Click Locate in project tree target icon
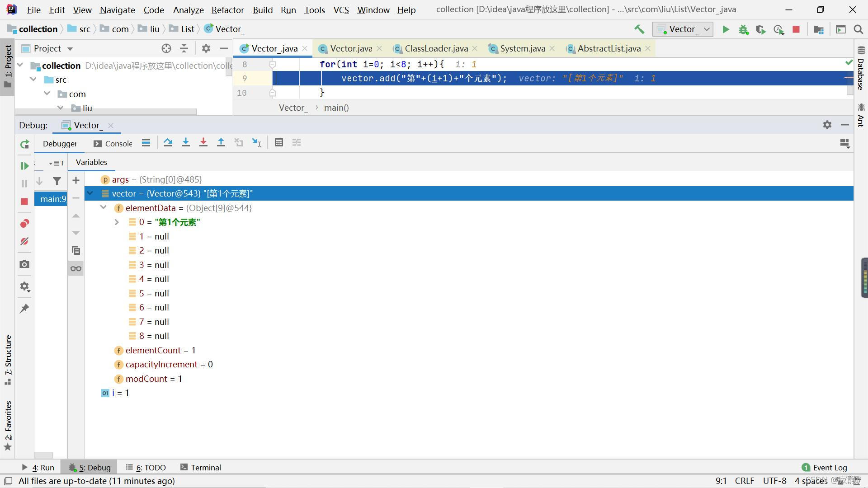 pos(166,48)
